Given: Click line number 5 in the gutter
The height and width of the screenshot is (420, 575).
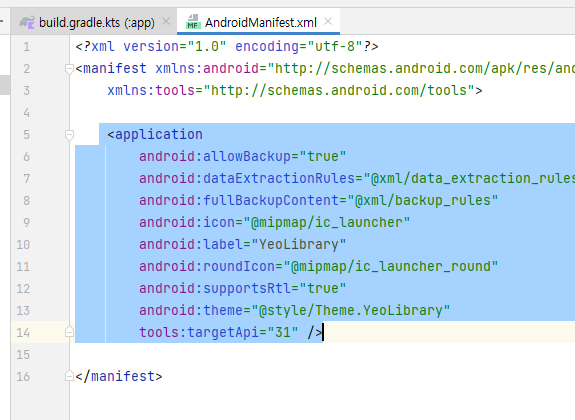Looking at the screenshot, I should point(26,135).
